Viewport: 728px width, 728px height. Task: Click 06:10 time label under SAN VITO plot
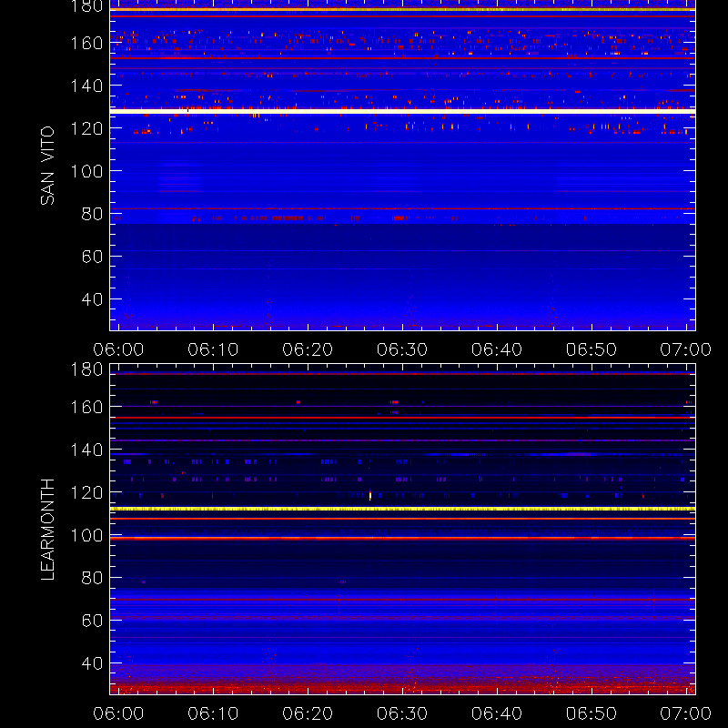point(213,349)
